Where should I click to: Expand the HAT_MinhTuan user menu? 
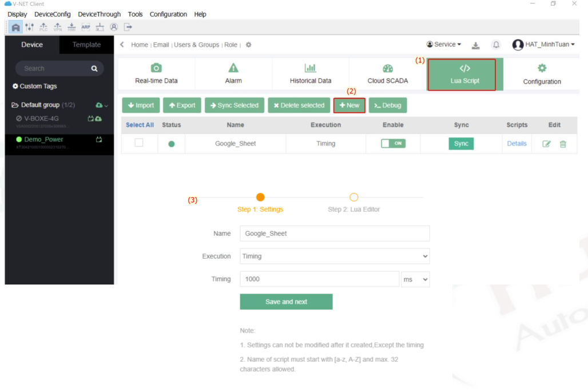(543, 45)
